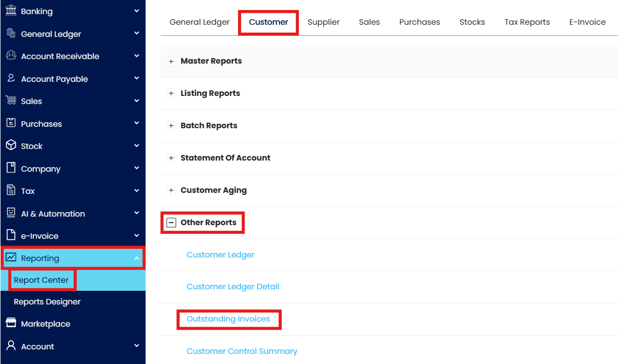Expand the Account Receivable chevron
The height and width of the screenshot is (364, 618).
click(x=136, y=56)
